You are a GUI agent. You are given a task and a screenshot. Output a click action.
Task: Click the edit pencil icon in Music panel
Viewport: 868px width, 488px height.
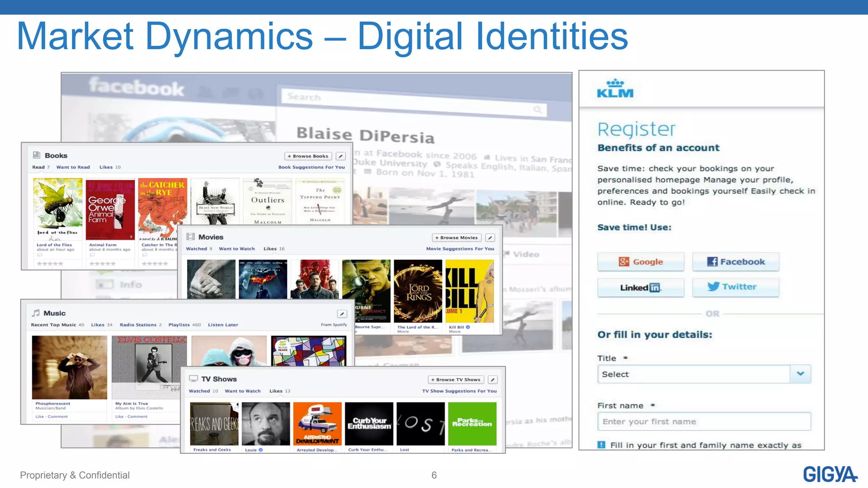pyautogui.click(x=342, y=314)
